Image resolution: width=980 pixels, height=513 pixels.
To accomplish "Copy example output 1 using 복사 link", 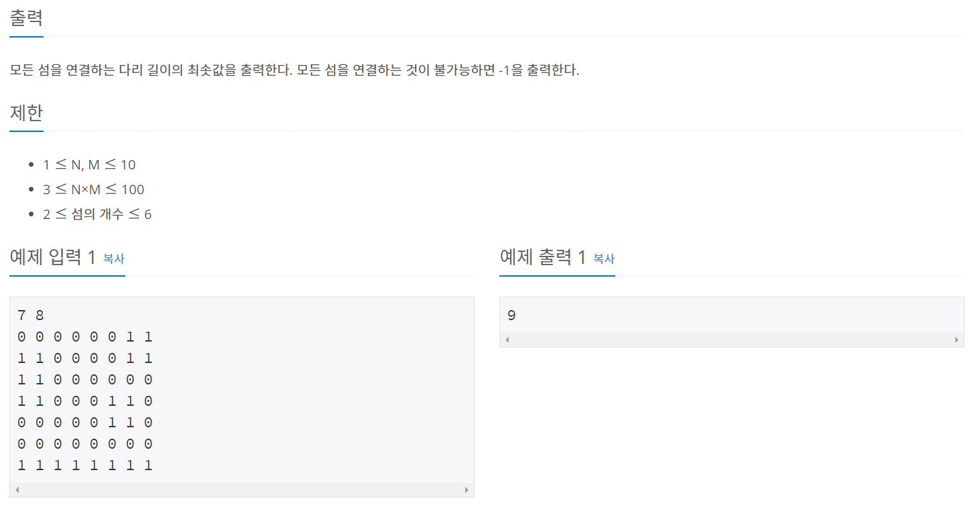I will (x=604, y=259).
